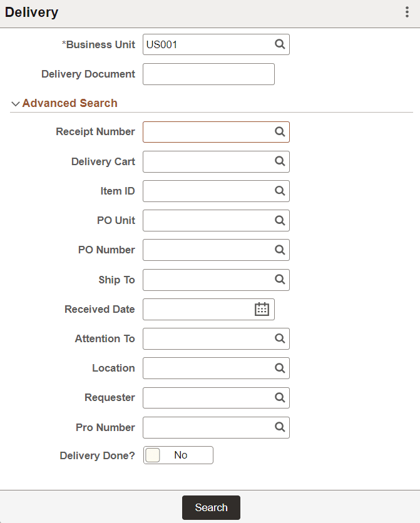Click inside the Received Date field

pyautogui.click(x=200, y=309)
